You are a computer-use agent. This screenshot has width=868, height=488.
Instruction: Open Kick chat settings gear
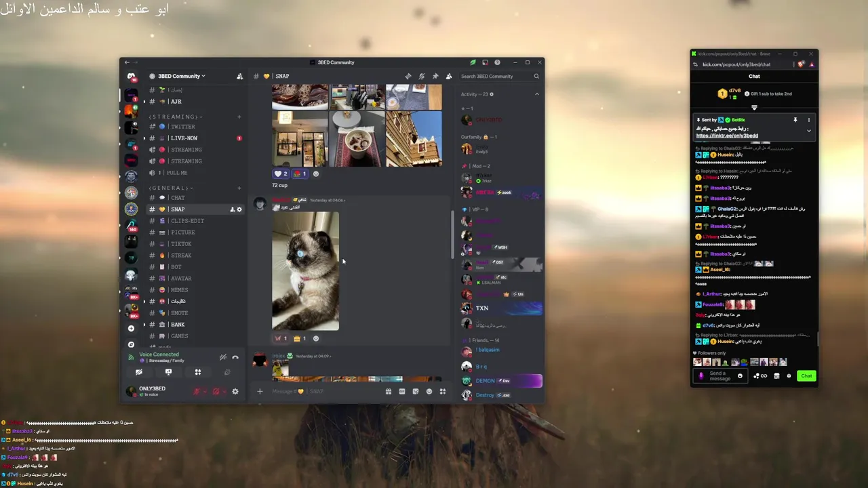pos(789,375)
